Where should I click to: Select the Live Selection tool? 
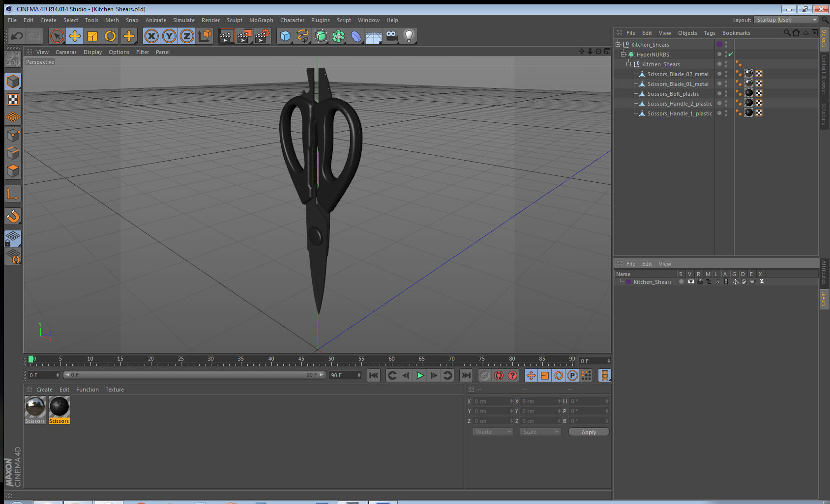pos(57,36)
